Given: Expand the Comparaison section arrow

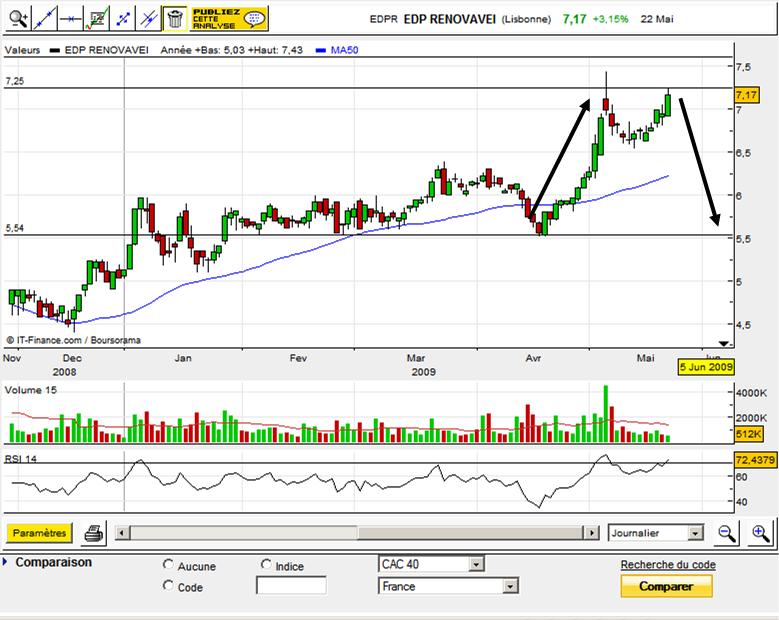Looking at the screenshot, I should (x=5, y=562).
